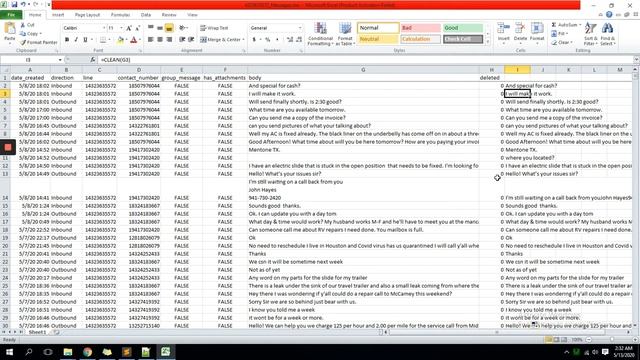Cut the selected cell contents

28,25
